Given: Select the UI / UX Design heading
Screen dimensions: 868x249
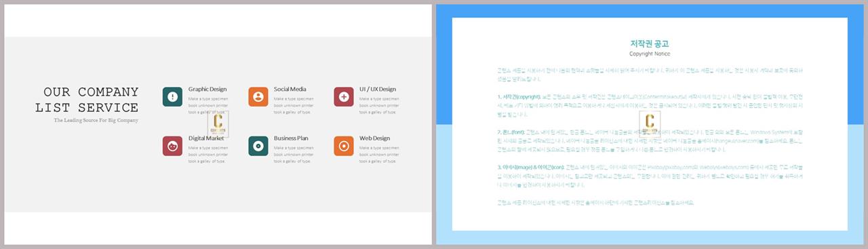Looking at the screenshot, I should coord(378,89).
